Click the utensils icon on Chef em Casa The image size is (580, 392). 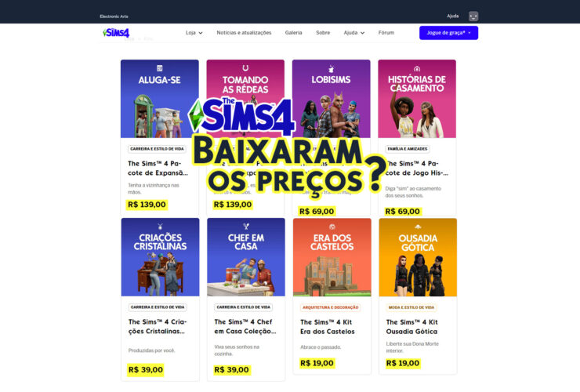click(246, 226)
